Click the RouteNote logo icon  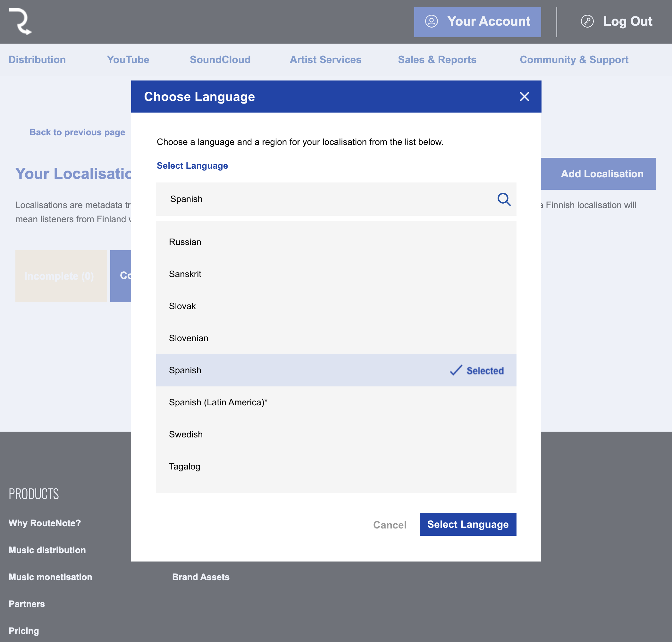pyautogui.click(x=20, y=21)
